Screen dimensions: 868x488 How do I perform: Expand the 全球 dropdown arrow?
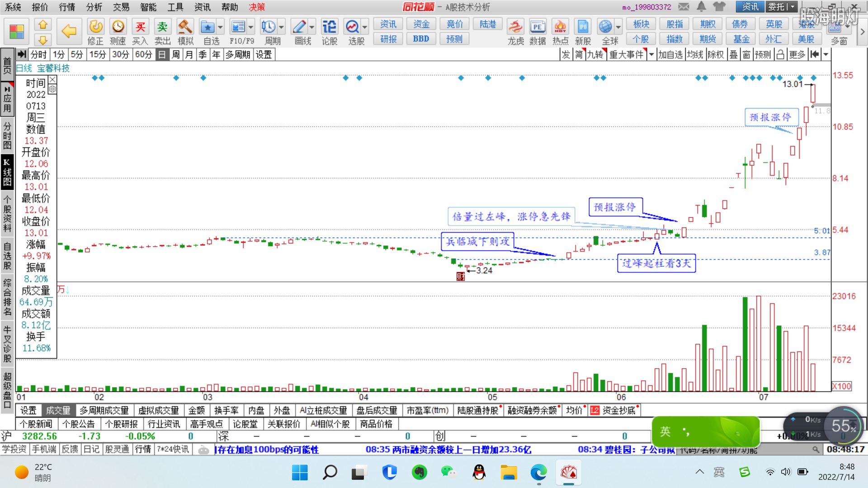(x=618, y=27)
